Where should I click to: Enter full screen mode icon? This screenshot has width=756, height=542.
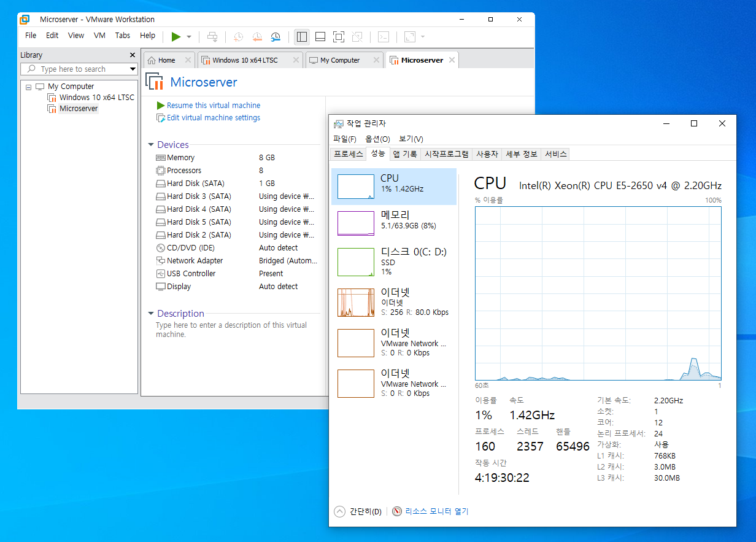[x=338, y=37]
